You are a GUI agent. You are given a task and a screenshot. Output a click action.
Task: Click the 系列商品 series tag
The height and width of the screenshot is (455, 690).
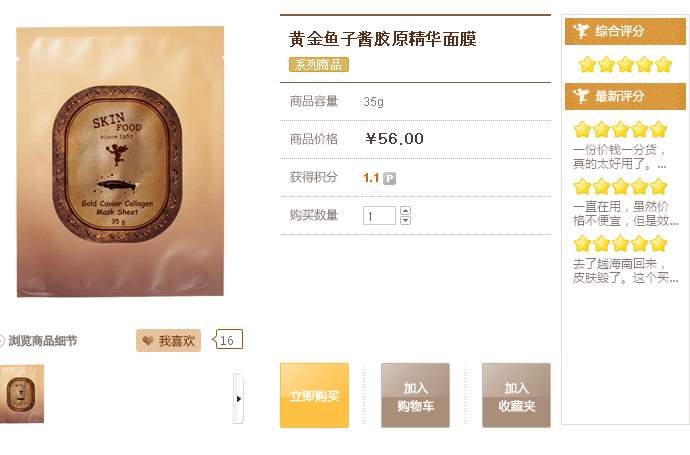click(319, 65)
